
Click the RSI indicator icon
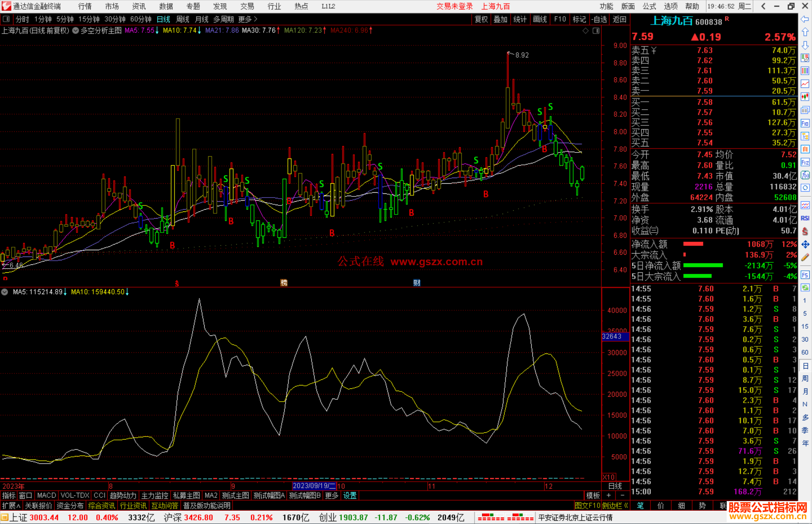pos(805,218)
